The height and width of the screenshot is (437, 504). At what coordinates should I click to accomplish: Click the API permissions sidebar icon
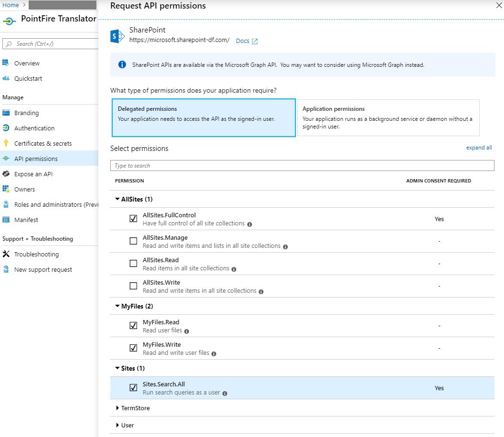(x=6, y=158)
